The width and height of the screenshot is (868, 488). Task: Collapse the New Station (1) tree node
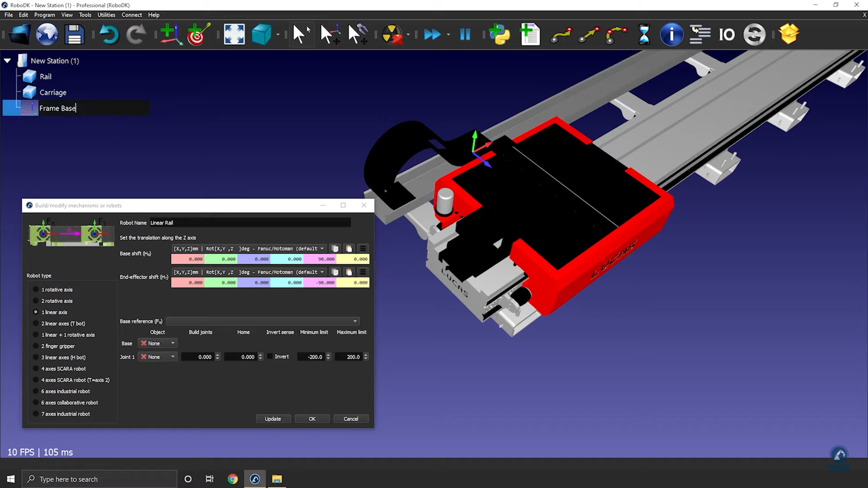tap(8, 61)
